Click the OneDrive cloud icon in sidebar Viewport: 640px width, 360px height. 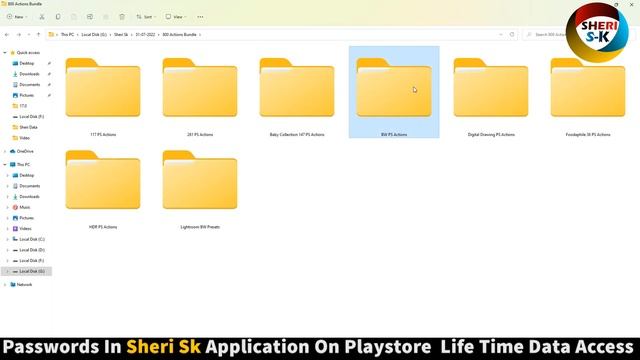tap(13, 151)
